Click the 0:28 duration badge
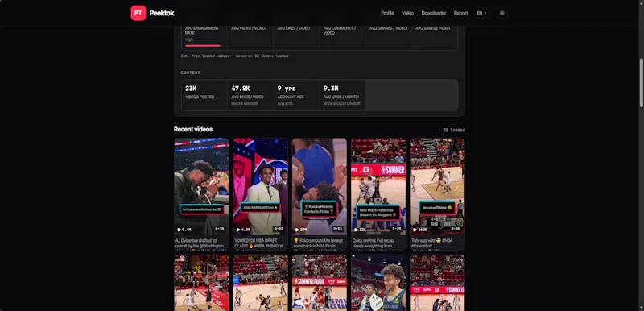 coord(220,230)
